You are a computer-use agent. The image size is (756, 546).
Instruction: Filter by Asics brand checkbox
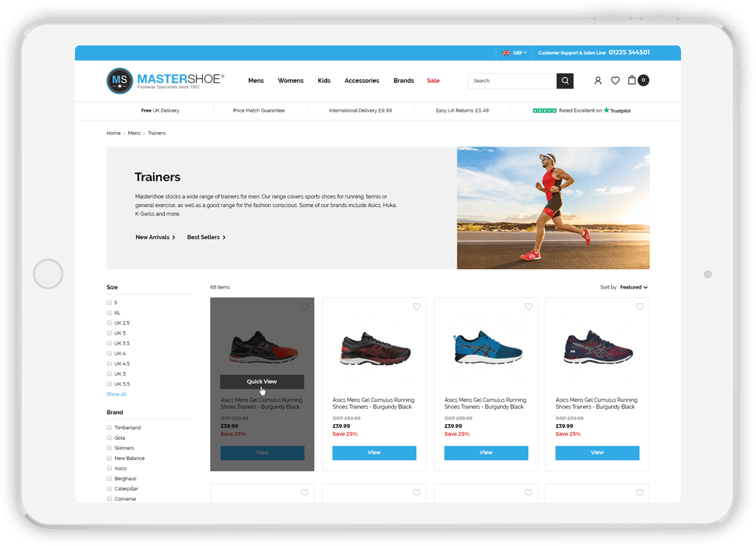click(110, 468)
